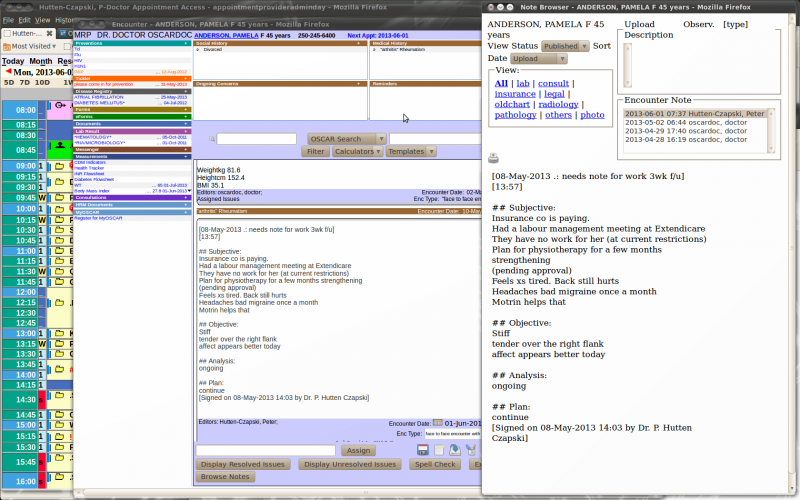Viewport: 800px width, 500px height.
Task: Click the issue assign input field
Action: point(266,451)
